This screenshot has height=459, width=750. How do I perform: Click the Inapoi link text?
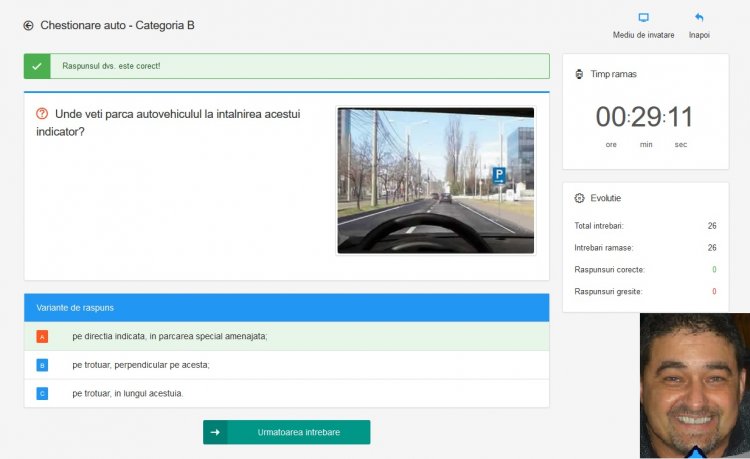699,35
